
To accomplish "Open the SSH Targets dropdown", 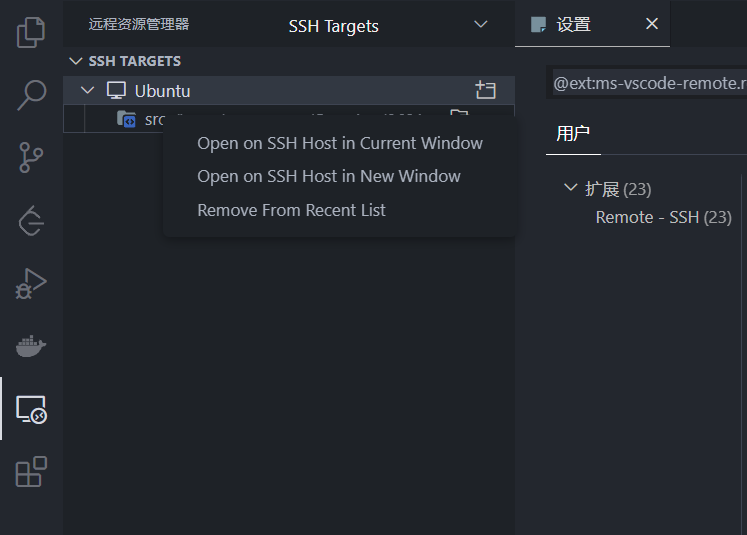I will coord(481,25).
